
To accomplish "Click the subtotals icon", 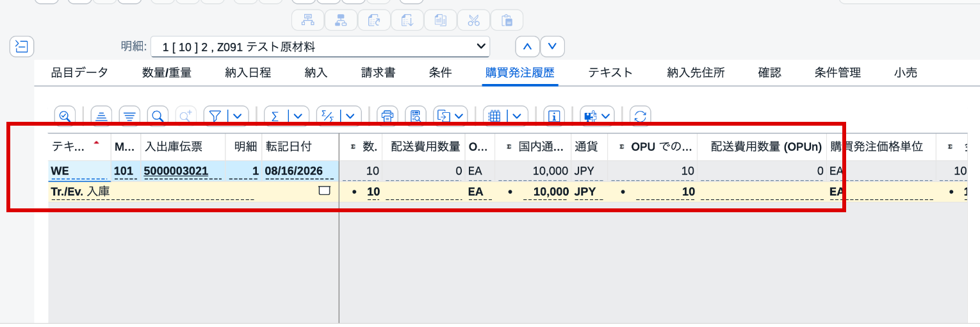I will coord(328,116).
